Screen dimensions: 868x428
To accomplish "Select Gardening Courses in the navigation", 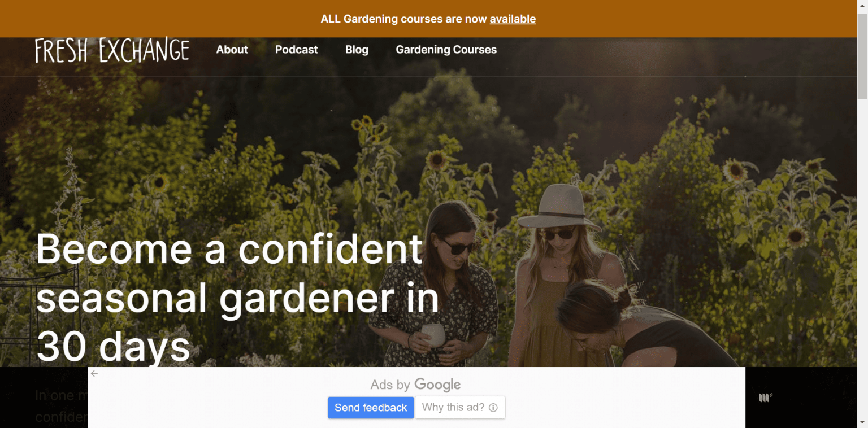I will click(446, 50).
